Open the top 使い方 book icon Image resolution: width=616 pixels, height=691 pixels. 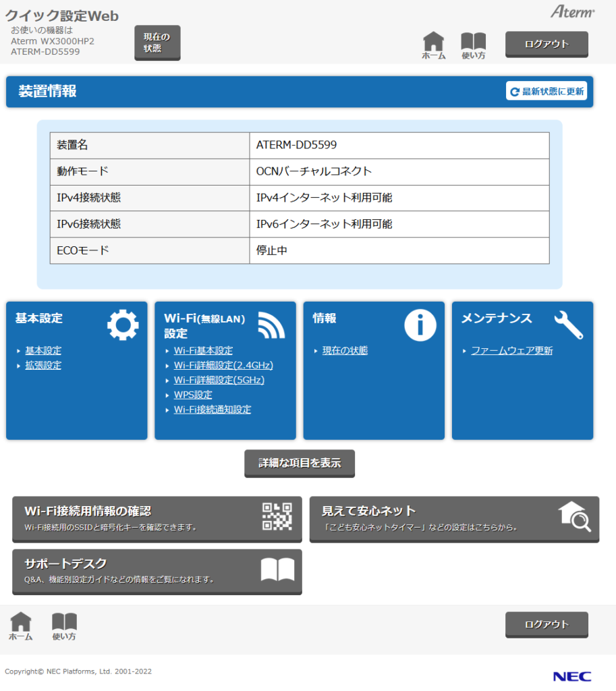[473, 45]
